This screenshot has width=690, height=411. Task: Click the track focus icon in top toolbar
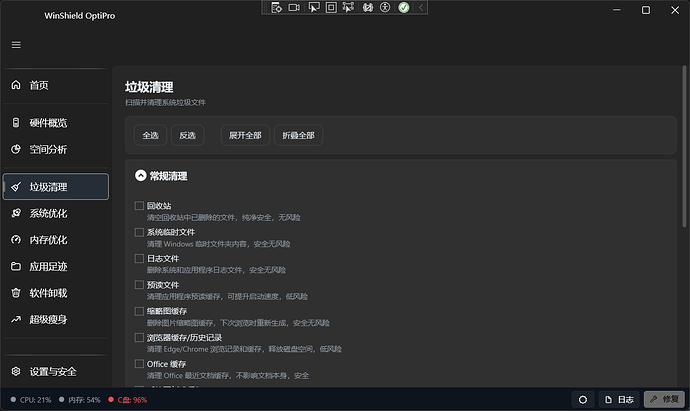pyautogui.click(x=348, y=7)
